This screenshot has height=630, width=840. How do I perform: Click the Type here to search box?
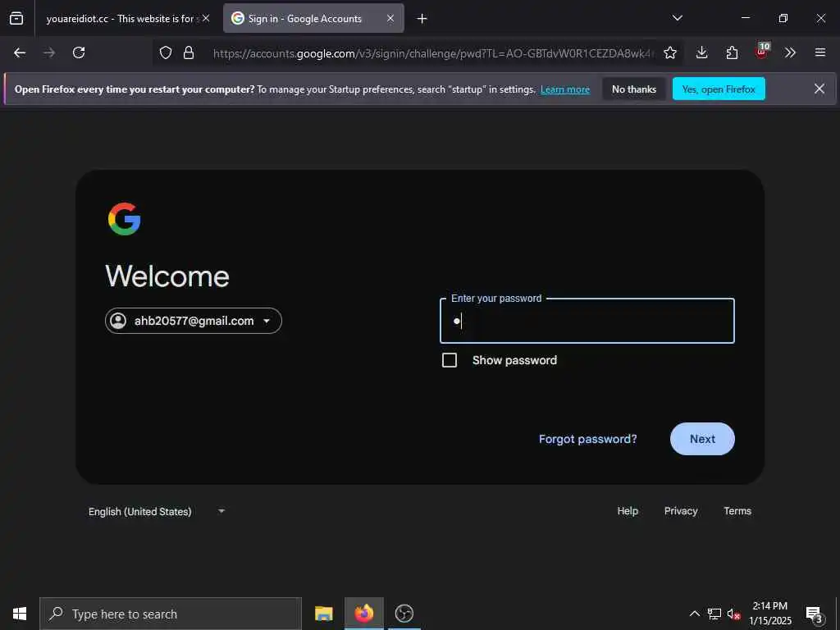(x=171, y=614)
